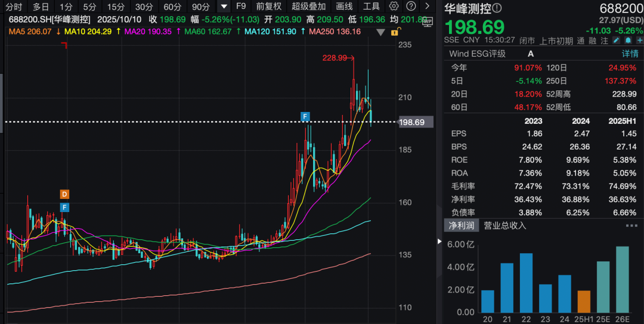Click the orange D dividend marker

coord(64,194)
